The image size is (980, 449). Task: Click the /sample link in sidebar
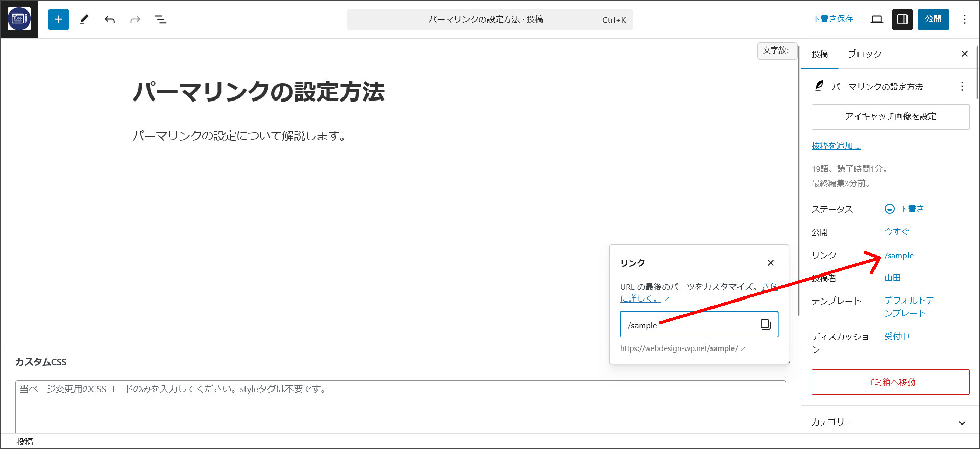[899, 256]
